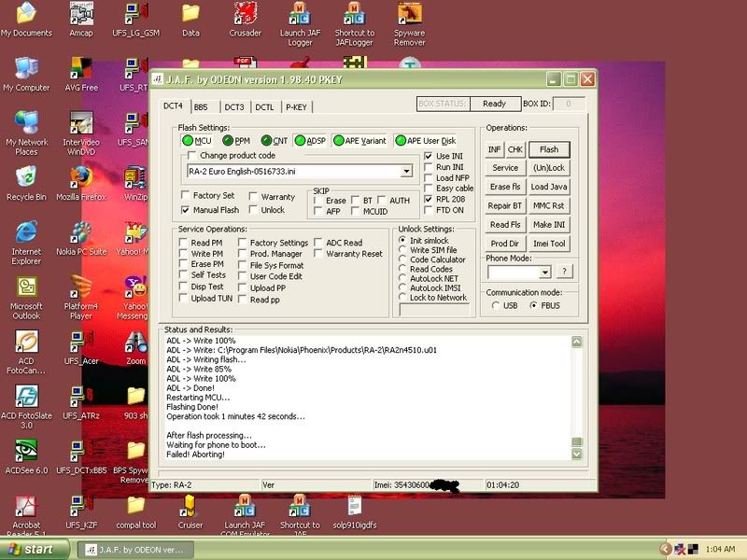This screenshot has height=560, width=747.
Task: Enable the Read PM checkbox
Action: 183,243
